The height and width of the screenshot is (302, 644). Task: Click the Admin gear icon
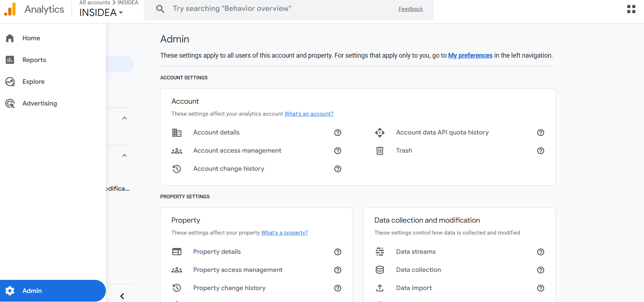(x=10, y=291)
